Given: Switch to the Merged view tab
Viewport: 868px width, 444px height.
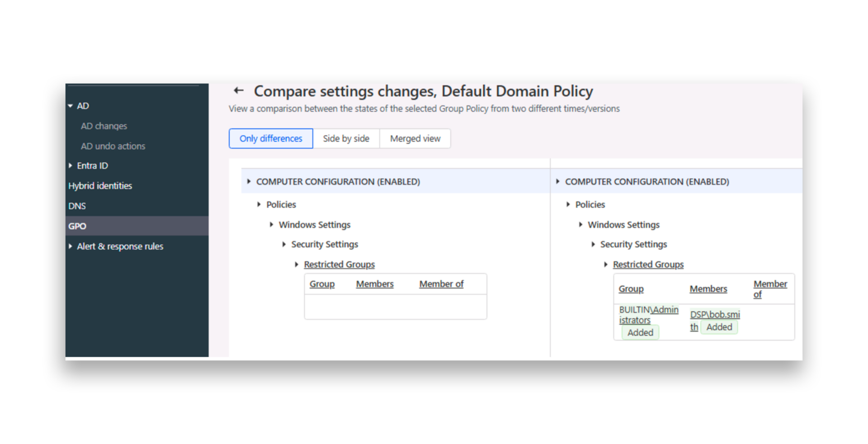Looking at the screenshot, I should (x=415, y=138).
